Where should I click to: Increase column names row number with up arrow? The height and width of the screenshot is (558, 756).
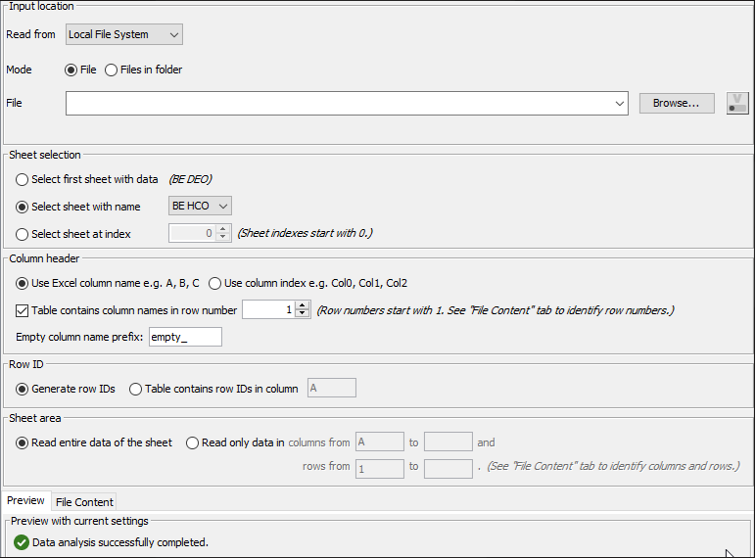(x=303, y=305)
